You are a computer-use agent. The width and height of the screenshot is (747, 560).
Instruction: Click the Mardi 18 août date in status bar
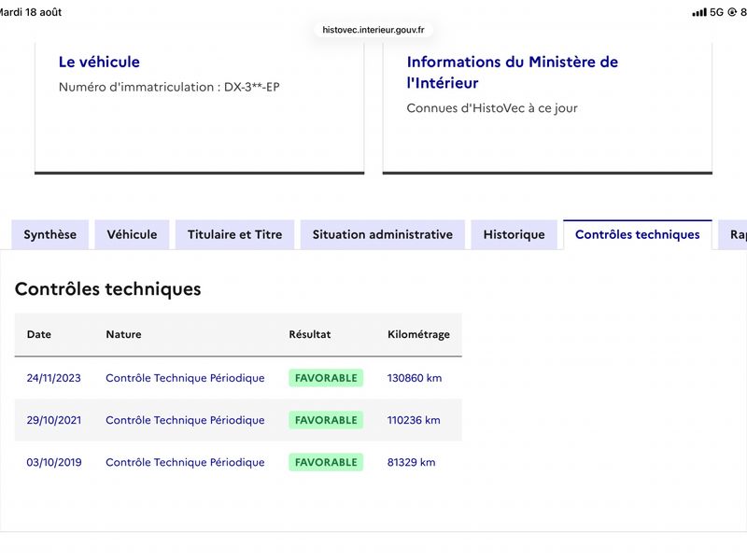[30, 12]
